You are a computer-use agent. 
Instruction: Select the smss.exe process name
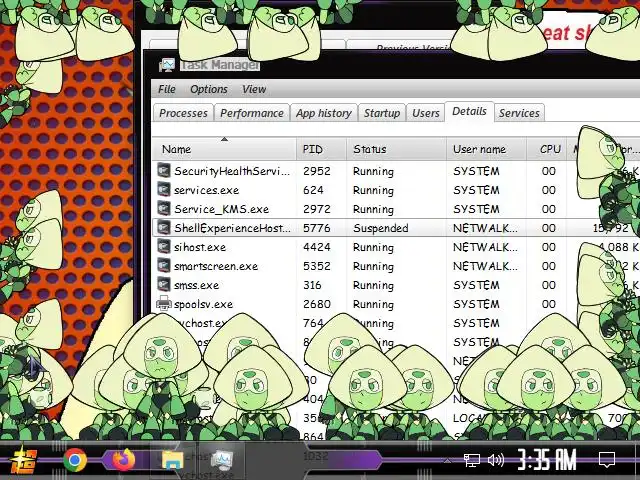[x=196, y=285]
